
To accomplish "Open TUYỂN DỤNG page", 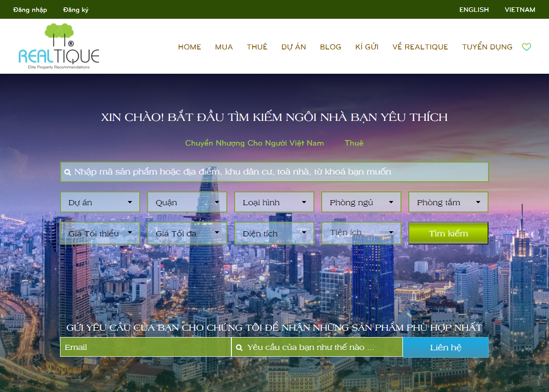I will (x=487, y=47).
